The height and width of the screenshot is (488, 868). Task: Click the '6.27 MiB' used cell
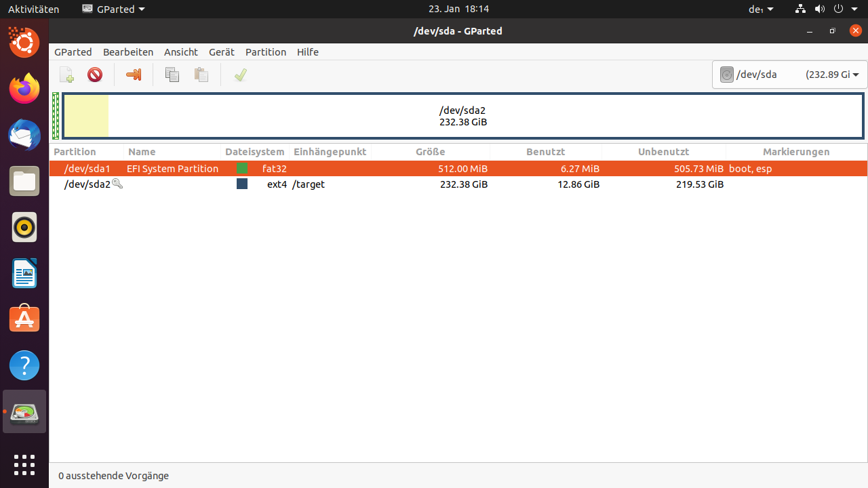coord(580,168)
